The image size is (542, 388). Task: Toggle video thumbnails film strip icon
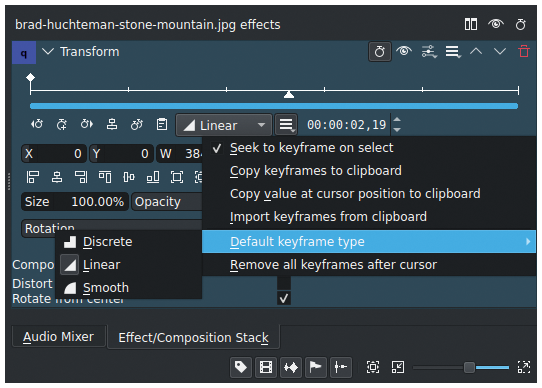click(266, 367)
